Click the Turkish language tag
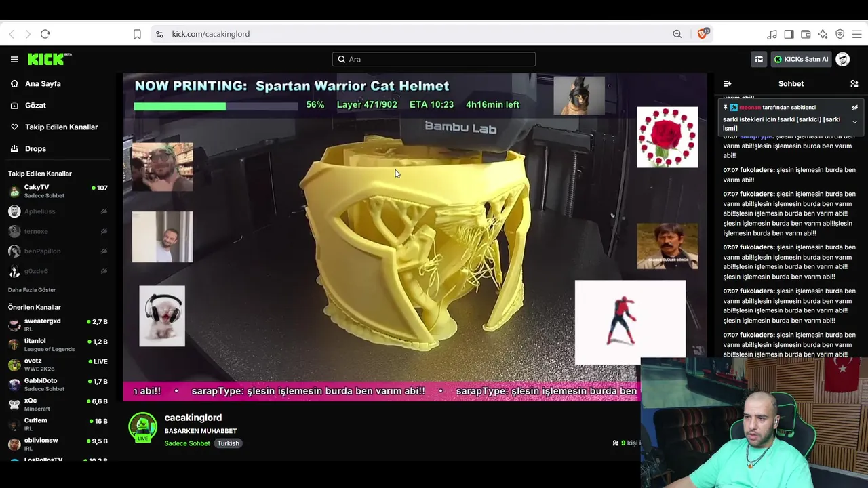The width and height of the screenshot is (868, 488). pyautogui.click(x=228, y=443)
